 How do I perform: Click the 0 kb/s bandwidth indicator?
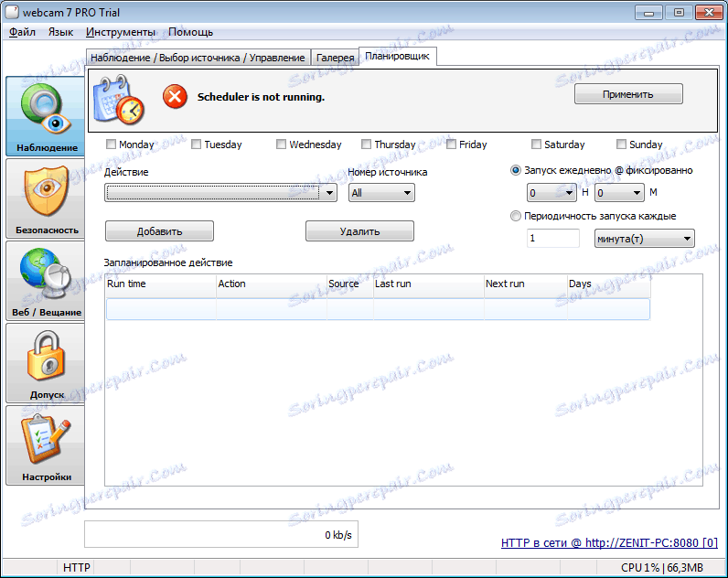pos(221,534)
